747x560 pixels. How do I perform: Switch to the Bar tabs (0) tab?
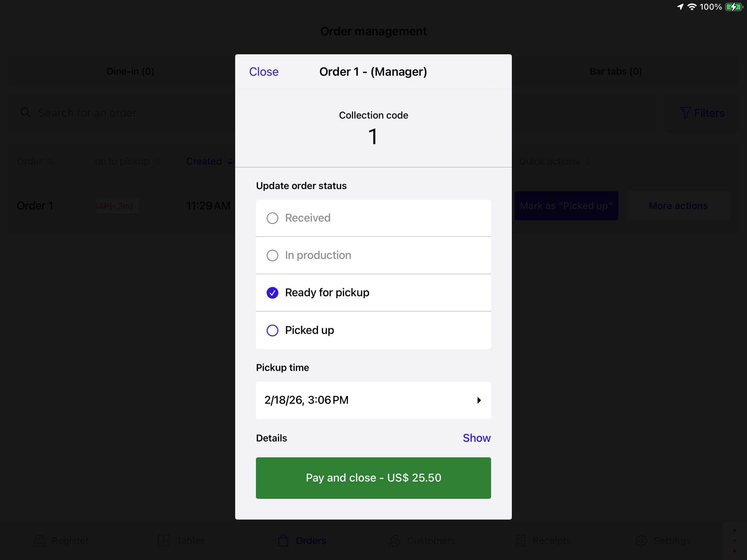click(x=616, y=71)
